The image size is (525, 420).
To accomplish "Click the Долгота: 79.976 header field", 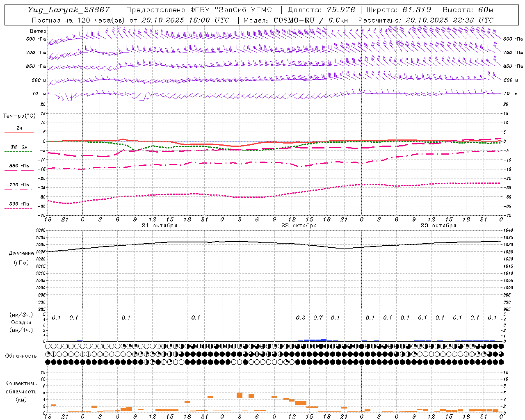I will (x=321, y=10).
